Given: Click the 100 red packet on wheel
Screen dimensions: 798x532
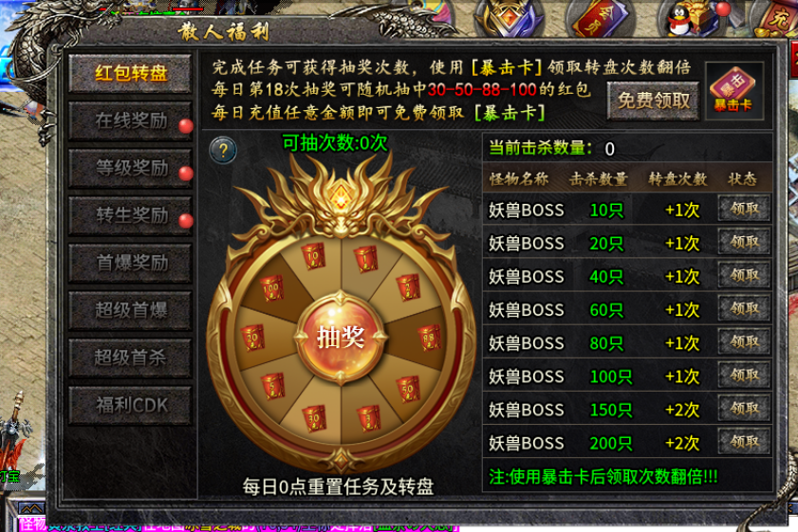Looking at the screenshot, I should (271, 288).
